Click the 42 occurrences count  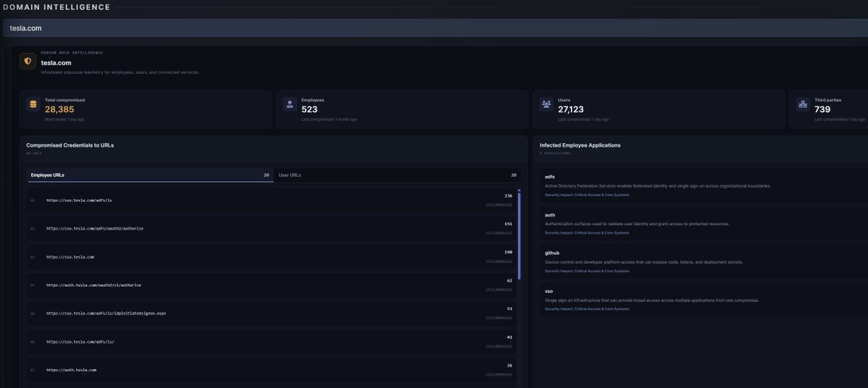click(x=509, y=337)
